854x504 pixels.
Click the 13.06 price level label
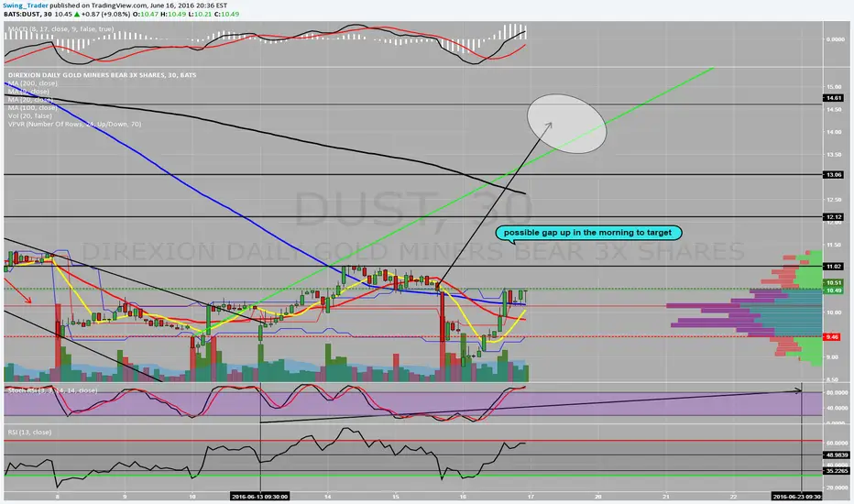833,175
